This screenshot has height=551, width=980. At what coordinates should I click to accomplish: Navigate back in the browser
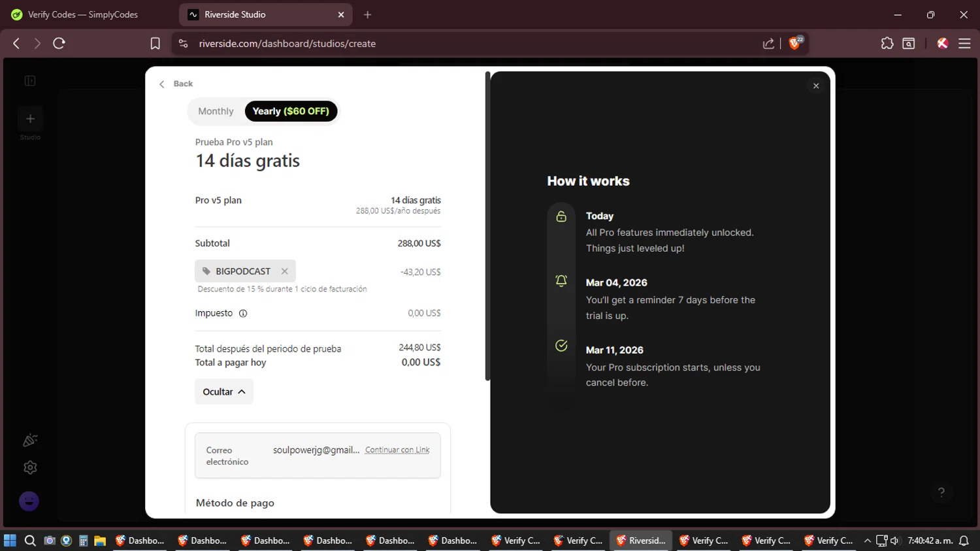coord(16,44)
